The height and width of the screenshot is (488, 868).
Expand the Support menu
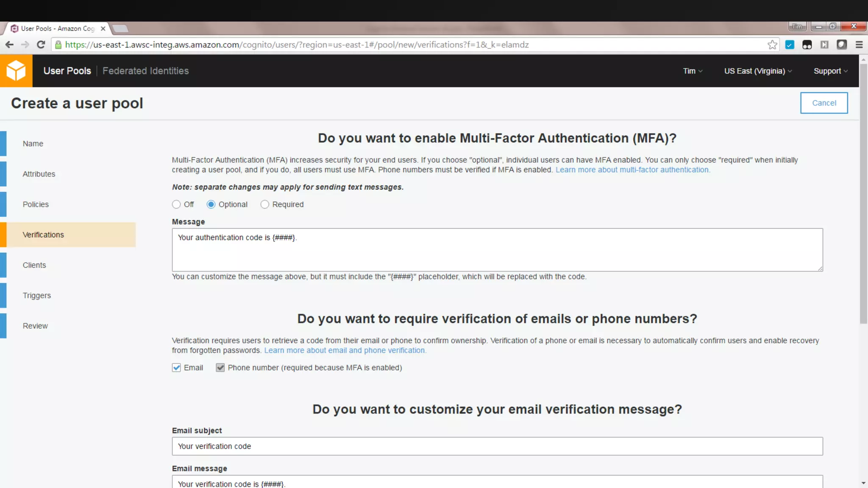coord(830,71)
